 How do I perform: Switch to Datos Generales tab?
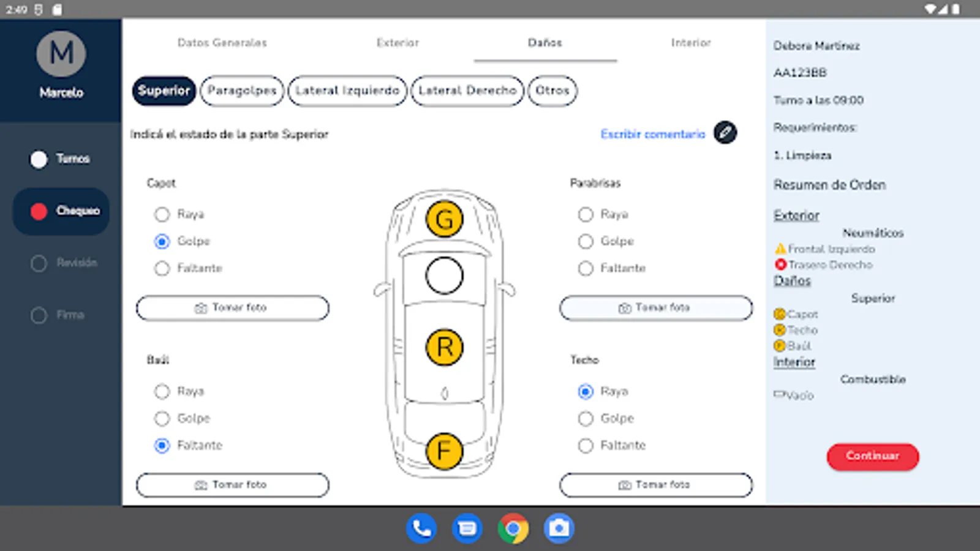[x=222, y=43]
